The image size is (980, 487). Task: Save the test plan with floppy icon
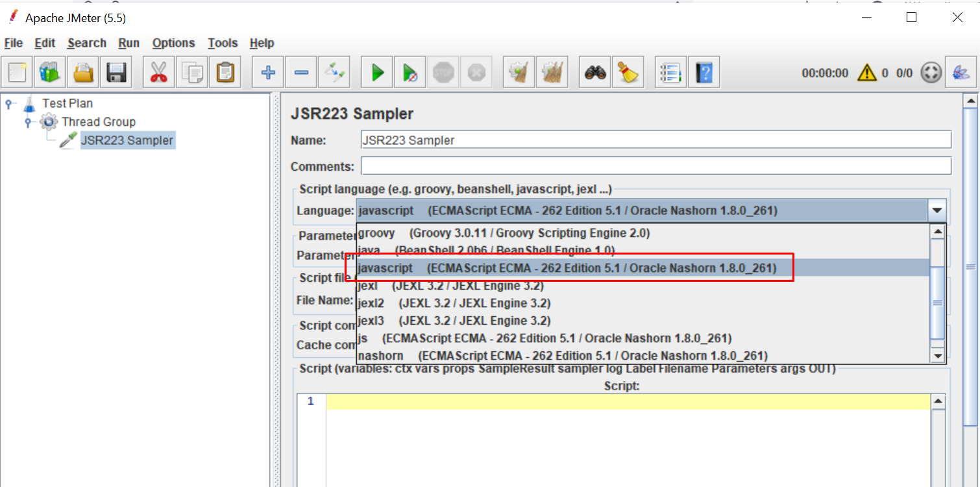pyautogui.click(x=117, y=71)
